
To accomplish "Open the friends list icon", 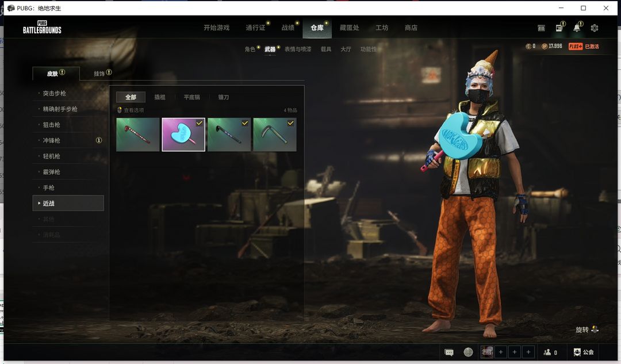I will 550,352.
